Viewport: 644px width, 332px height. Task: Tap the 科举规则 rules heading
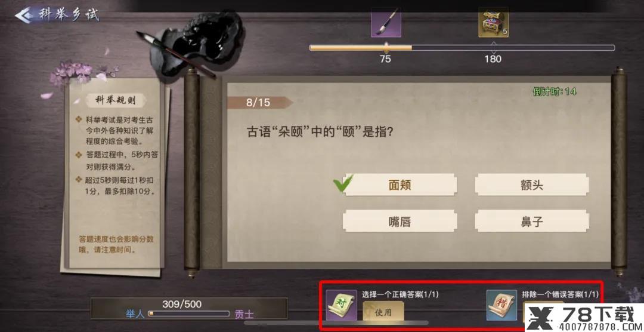(110, 100)
